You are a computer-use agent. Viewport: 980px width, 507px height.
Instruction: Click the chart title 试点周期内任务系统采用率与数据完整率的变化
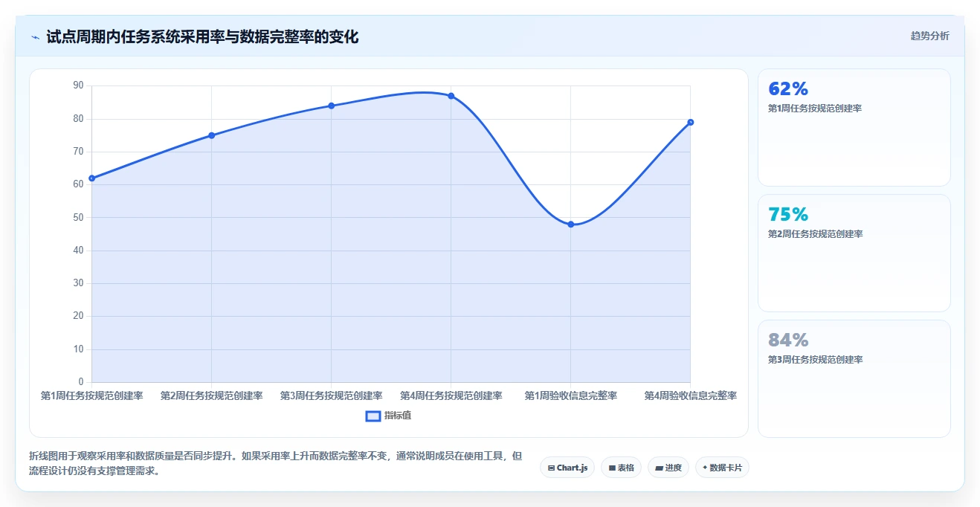tap(202, 36)
